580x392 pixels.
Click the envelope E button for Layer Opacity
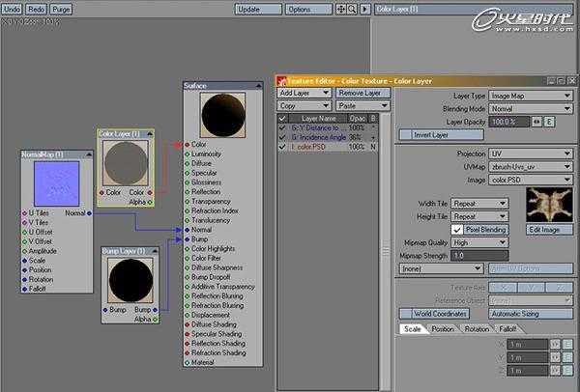550,122
